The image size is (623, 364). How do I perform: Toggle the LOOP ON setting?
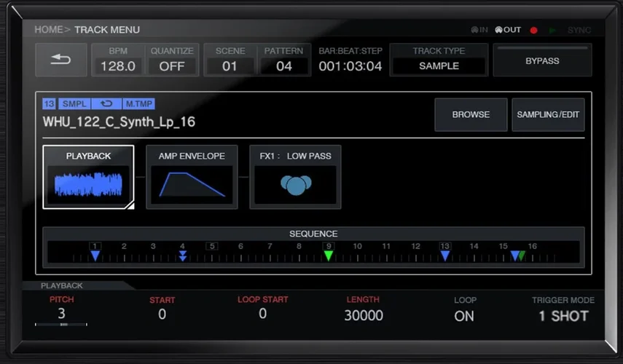tap(464, 317)
